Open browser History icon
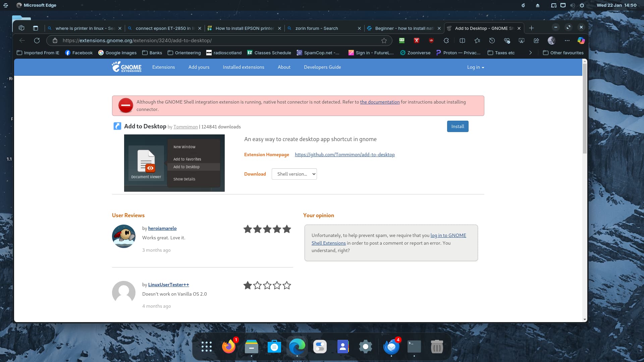This screenshot has width=644, height=362. [x=492, y=41]
